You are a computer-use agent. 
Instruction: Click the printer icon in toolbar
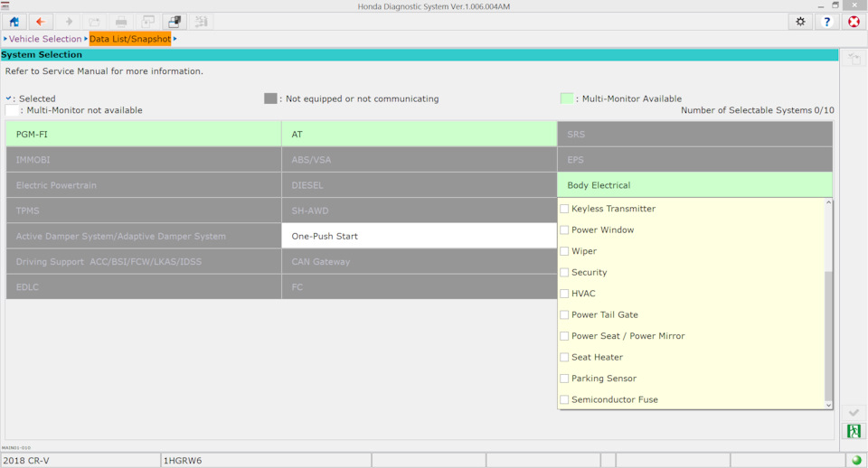[121, 22]
